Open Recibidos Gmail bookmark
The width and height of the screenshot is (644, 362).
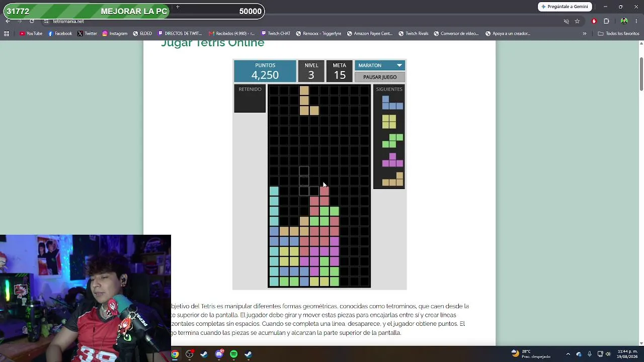click(231, 34)
